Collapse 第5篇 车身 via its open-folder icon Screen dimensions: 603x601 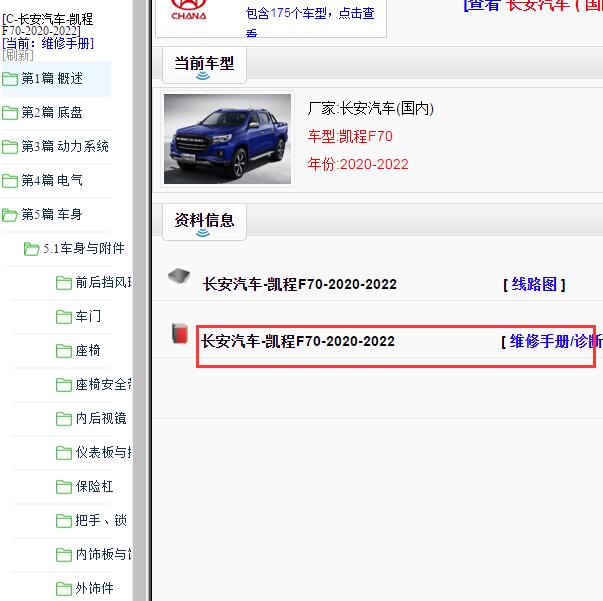(x=10, y=215)
